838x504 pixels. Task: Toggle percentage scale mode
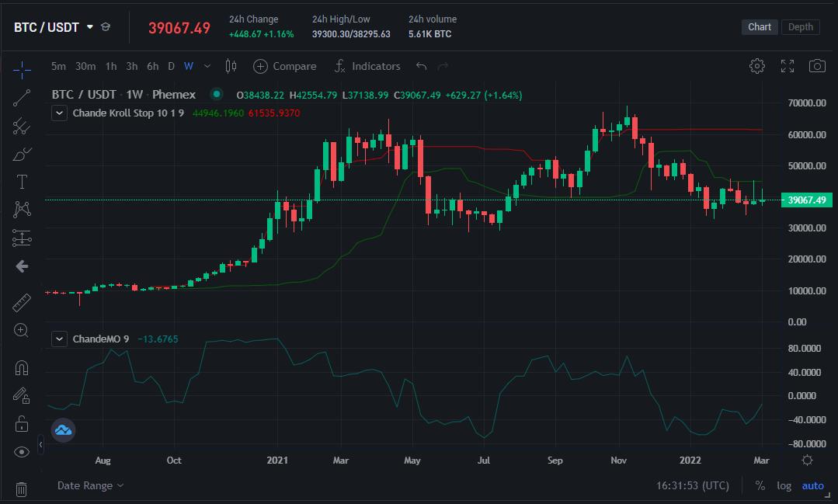tap(760, 485)
